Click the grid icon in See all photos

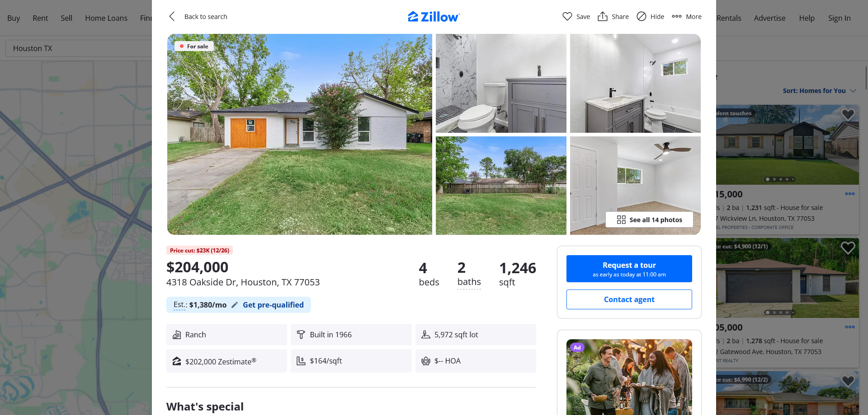[x=621, y=220]
